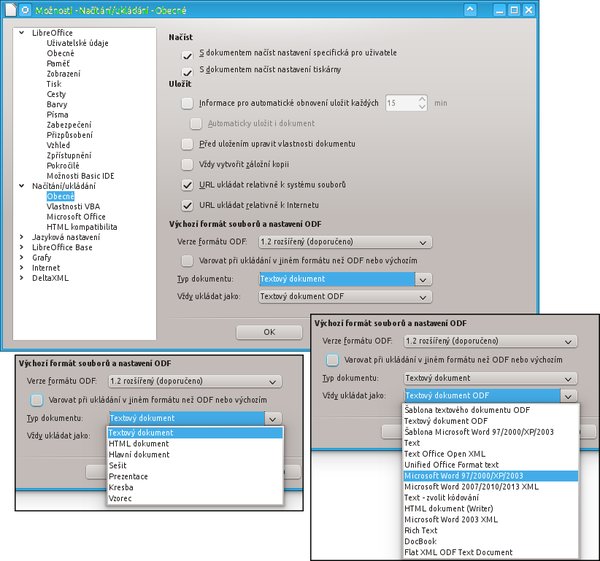
Task: Select 'Přizpůsobení' in the options tree
Action: coord(70,135)
